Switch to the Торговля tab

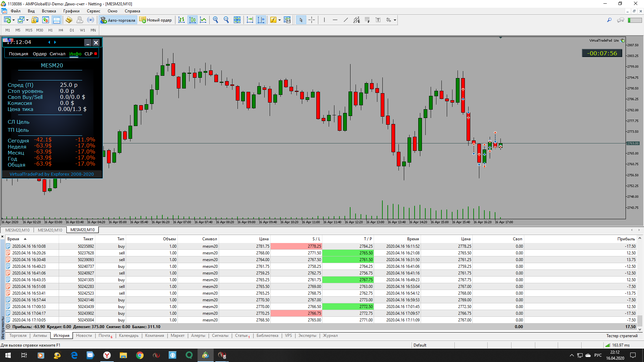[x=18, y=336]
